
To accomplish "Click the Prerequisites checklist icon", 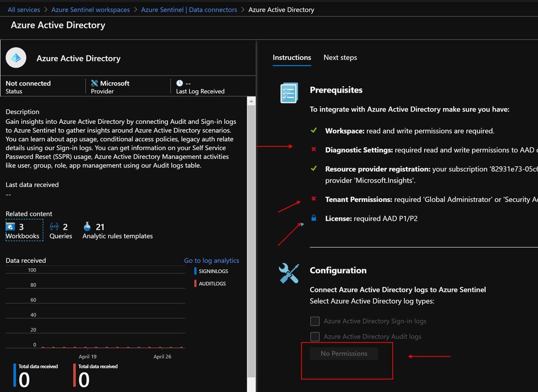I will click(x=289, y=93).
